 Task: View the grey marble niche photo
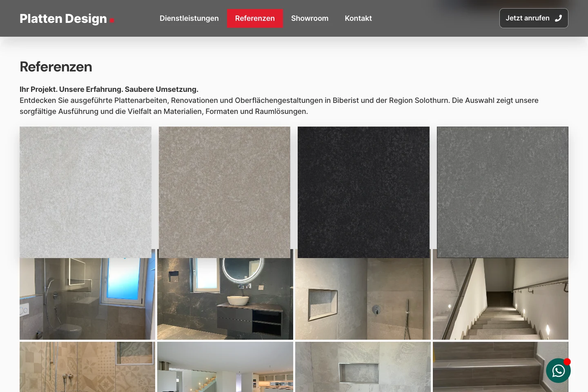(363, 367)
